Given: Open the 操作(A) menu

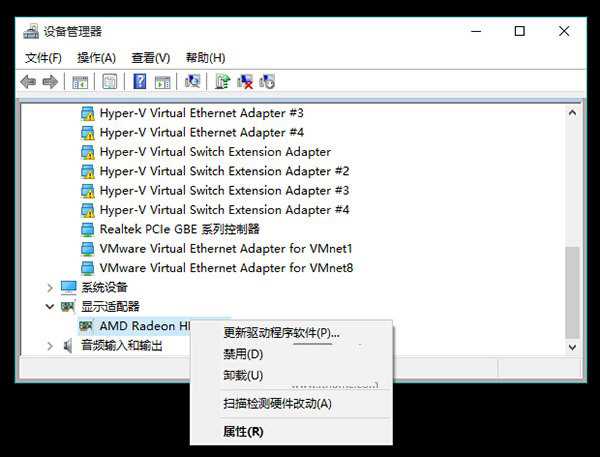Looking at the screenshot, I should 96,58.
